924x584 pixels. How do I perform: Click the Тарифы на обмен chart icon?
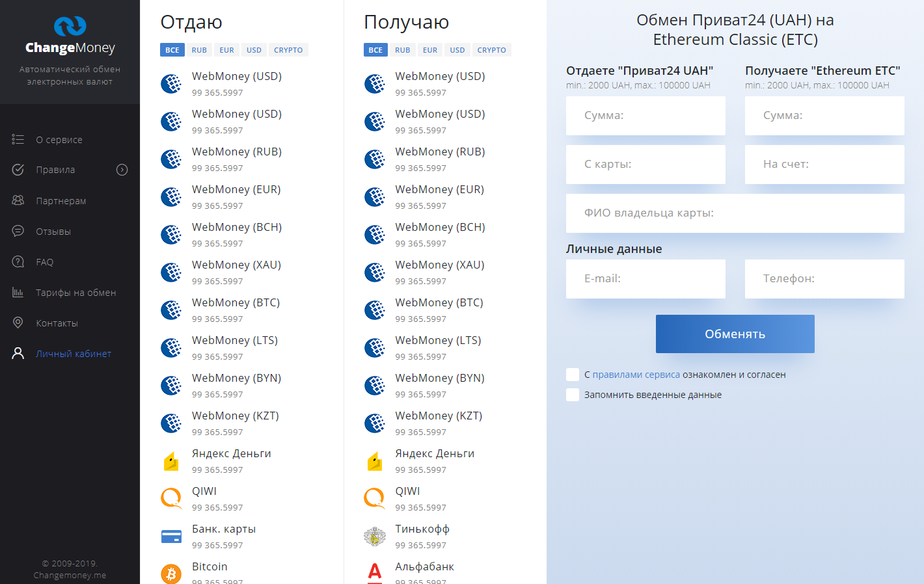(18, 292)
